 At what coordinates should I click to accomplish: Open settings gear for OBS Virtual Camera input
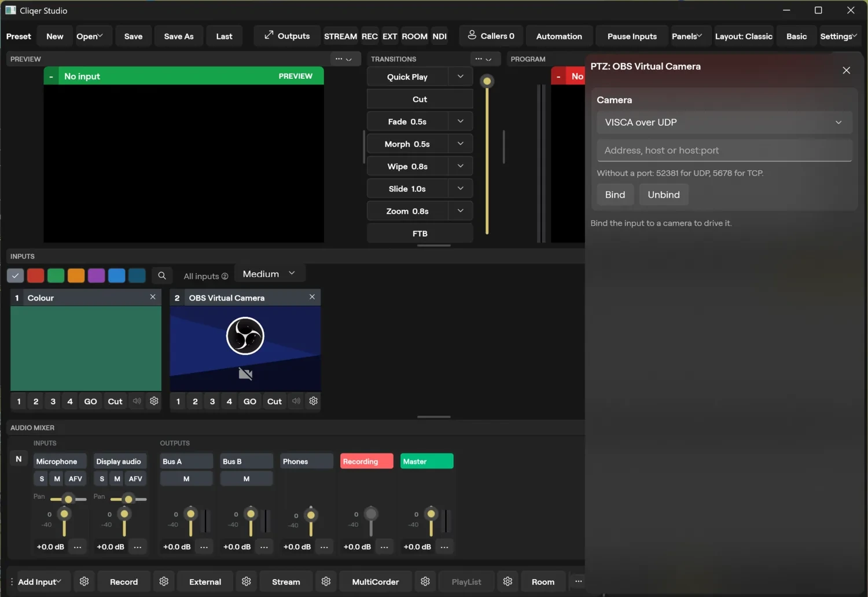313,401
